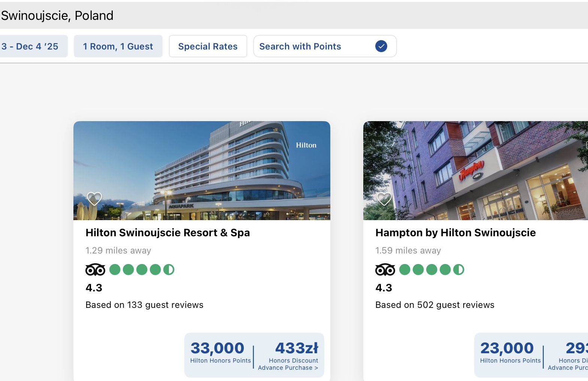
Task: Open Hilton Swinoujscie Resort & Spa title
Action: [x=168, y=232]
